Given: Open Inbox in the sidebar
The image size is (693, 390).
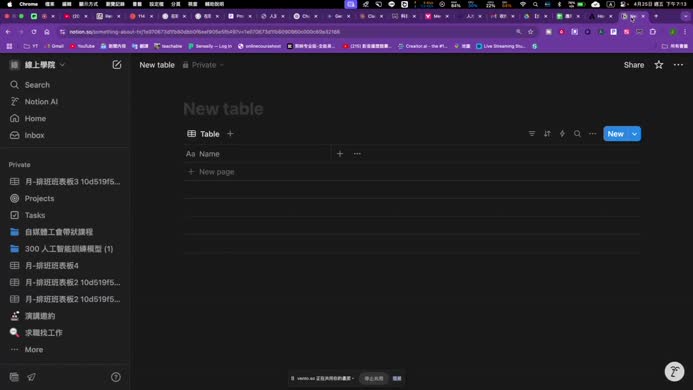Looking at the screenshot, I should coord(34,135).
